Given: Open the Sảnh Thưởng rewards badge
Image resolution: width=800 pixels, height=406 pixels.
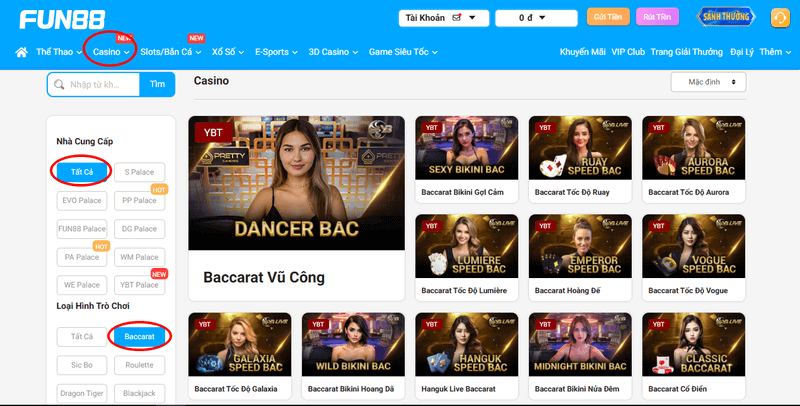Looking at the screenshot, I should click(x=726, y=17).
